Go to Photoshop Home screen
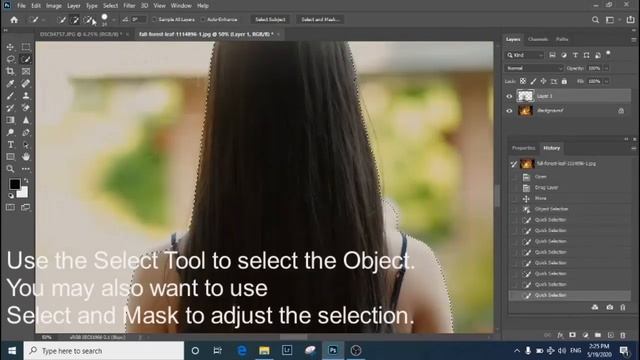640x360 pixels. point(14,20)
